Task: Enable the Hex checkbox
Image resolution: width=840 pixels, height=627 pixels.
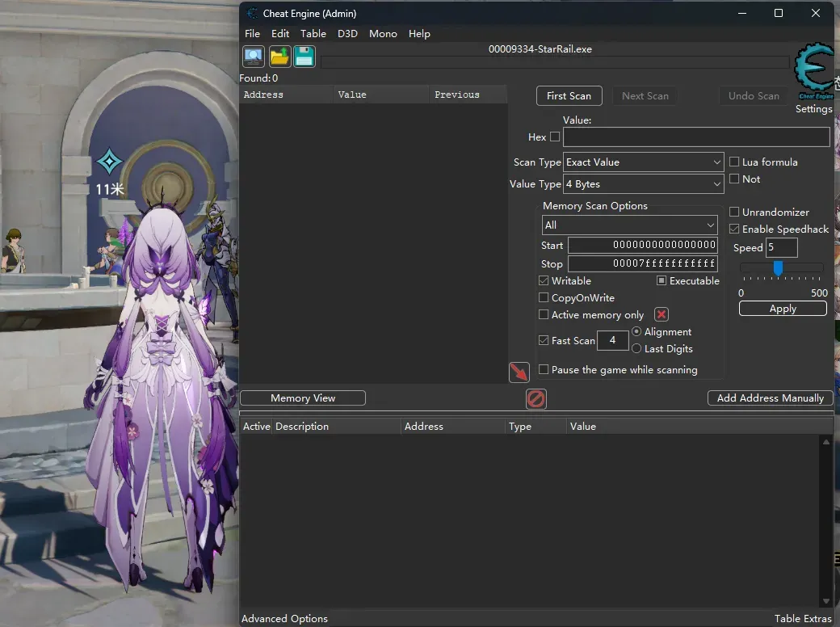Action: coord(555,137)
